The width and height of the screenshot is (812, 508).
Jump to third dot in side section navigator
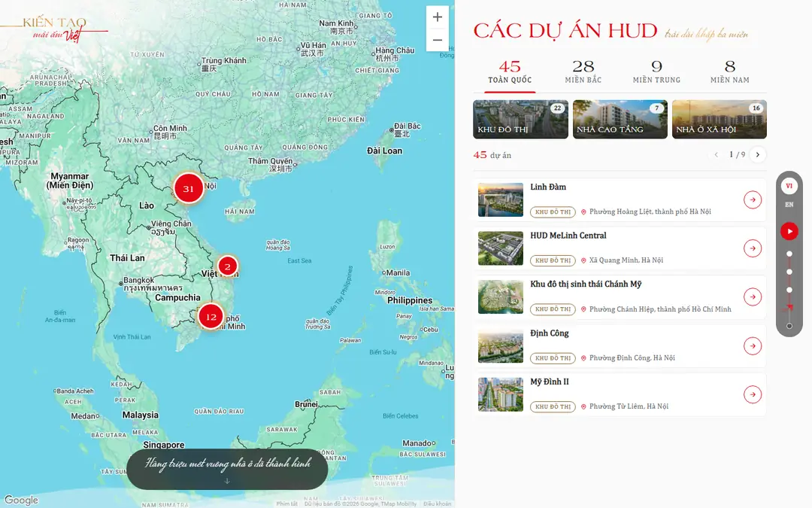tap(789, 291)
